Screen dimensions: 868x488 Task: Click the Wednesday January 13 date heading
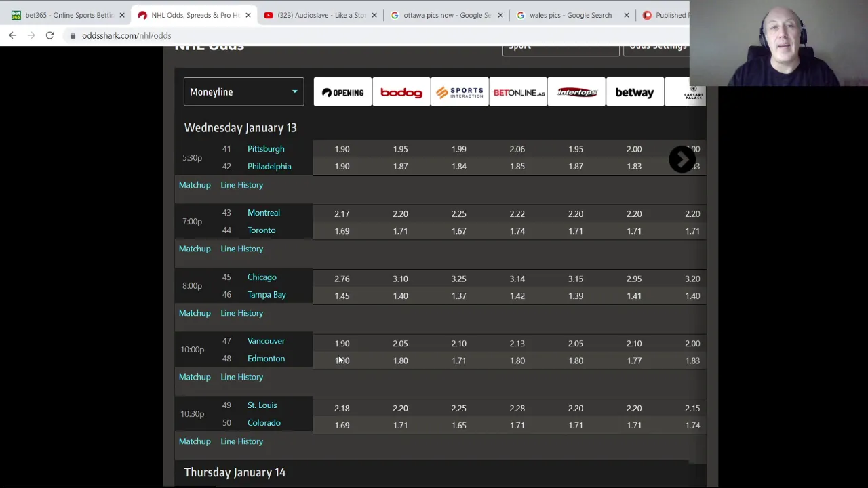(240, 128)
